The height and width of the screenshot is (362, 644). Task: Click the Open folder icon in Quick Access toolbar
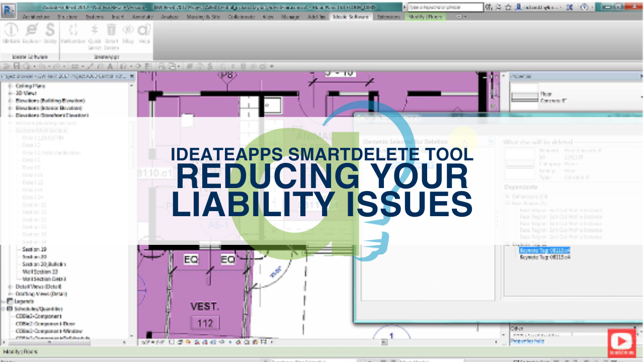coord(7,66)
